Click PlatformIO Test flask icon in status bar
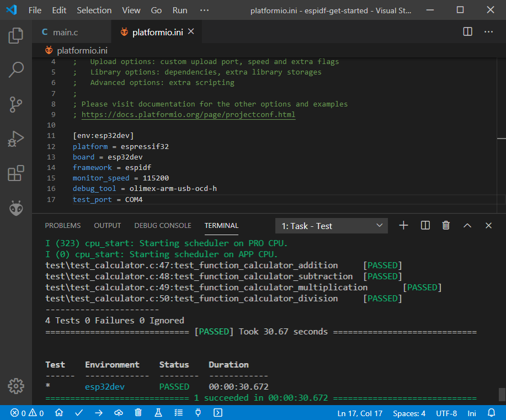Image resolution: width=506 pixels, height=420 pixels. (x=158, y=413)
